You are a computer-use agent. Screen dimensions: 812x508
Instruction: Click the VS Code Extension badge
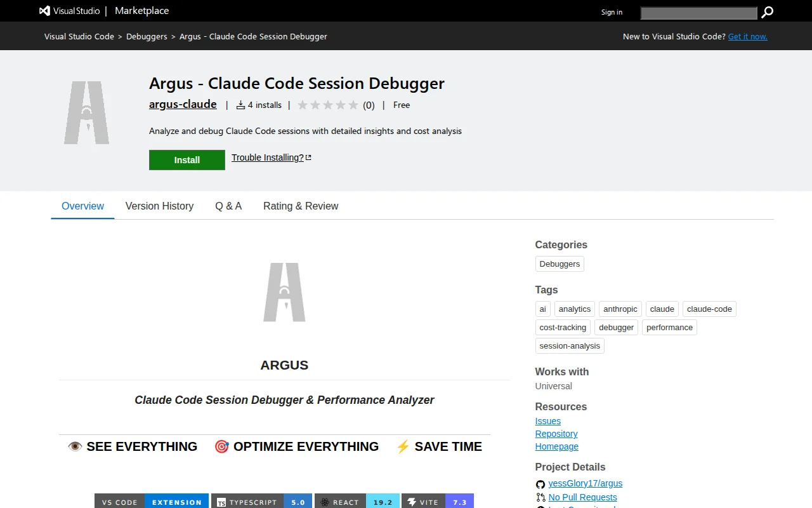point(152,502)
